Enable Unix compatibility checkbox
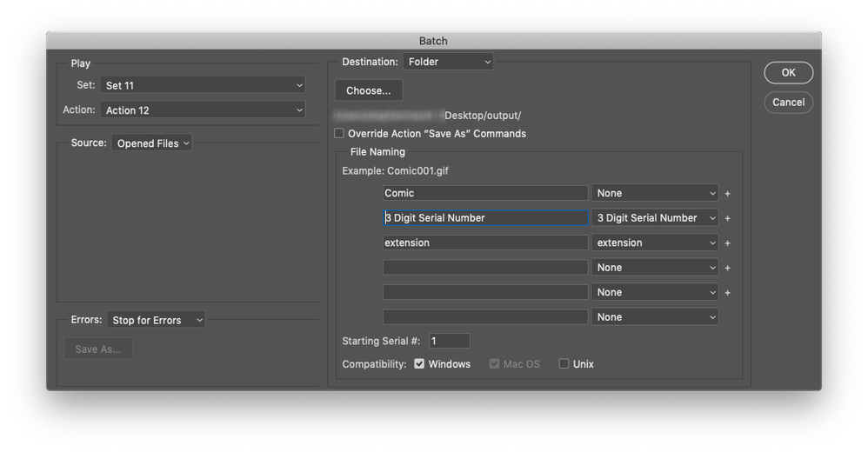 tap(564, 364)
